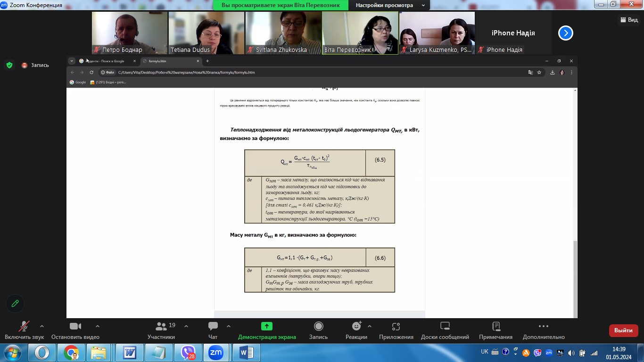Open Приложения apps panel
Viewport: 644px width, 362px height.
[x=396, y=331]
